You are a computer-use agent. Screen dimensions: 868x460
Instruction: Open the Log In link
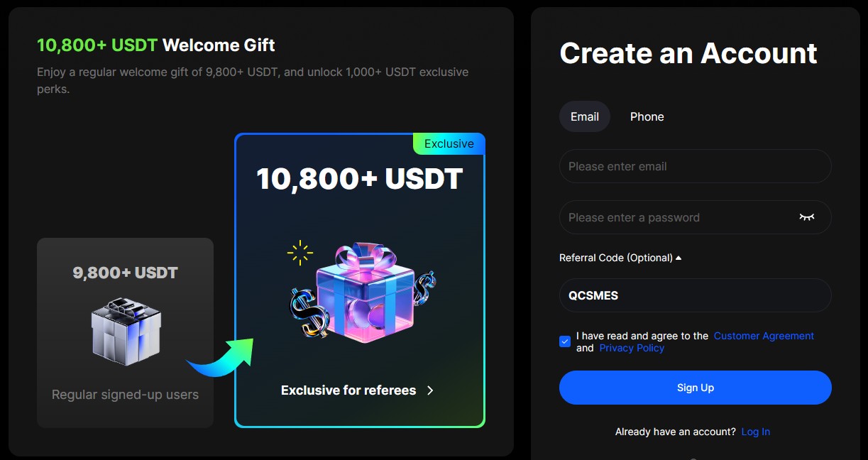(756, 432)
